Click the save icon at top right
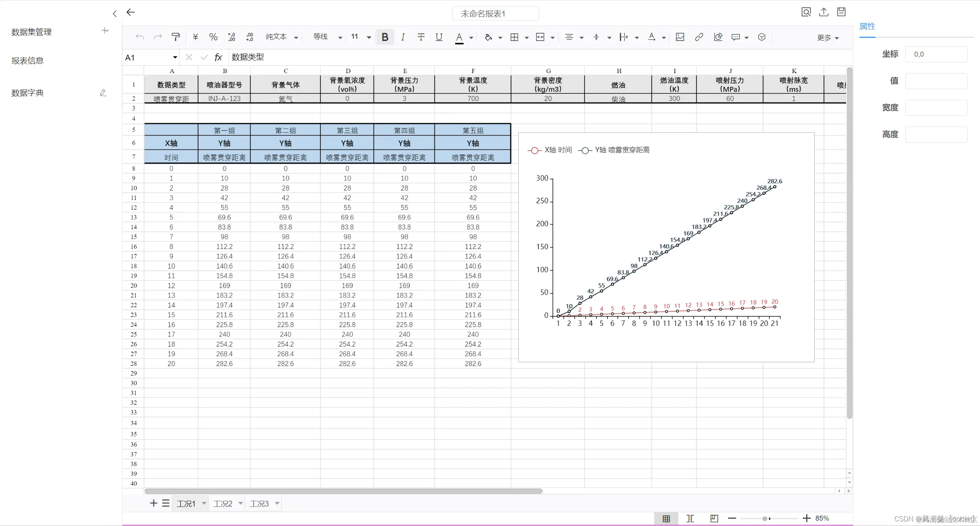Screen dimensions: 980x526 click(x=841, y=12)
